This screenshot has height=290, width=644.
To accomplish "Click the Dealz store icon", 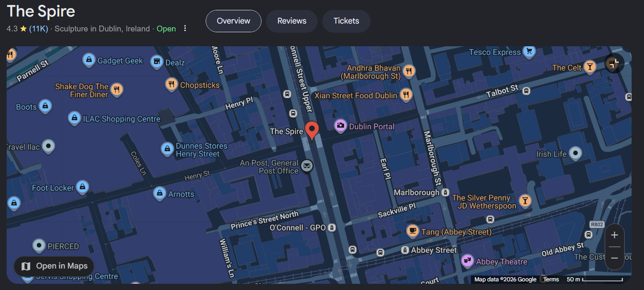I will click(157, 62).
